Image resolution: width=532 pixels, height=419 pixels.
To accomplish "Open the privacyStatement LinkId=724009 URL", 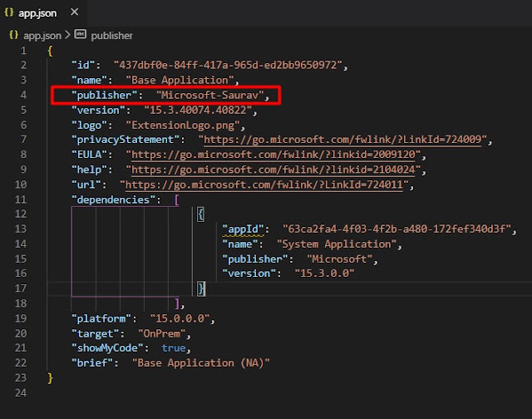I will (x=342, y=140).
